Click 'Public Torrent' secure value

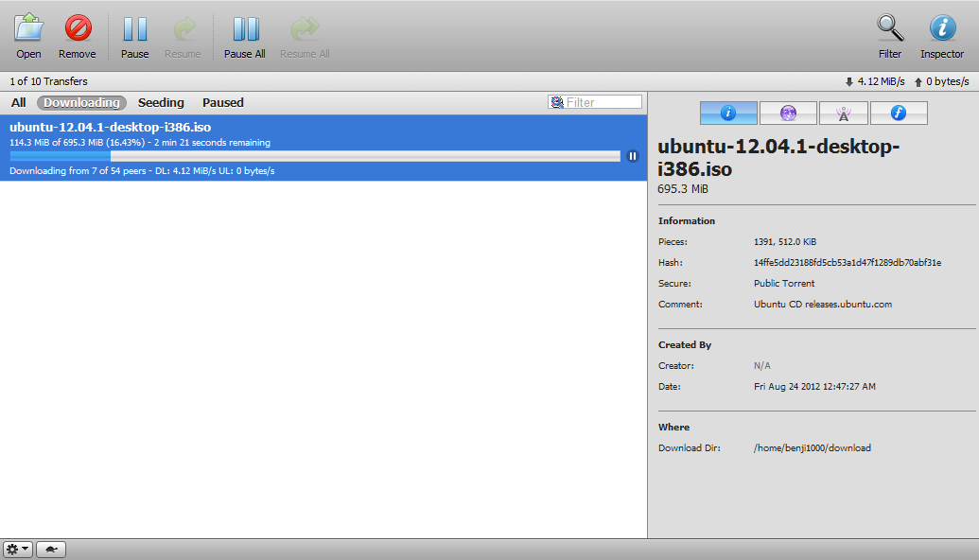(784, 284)
